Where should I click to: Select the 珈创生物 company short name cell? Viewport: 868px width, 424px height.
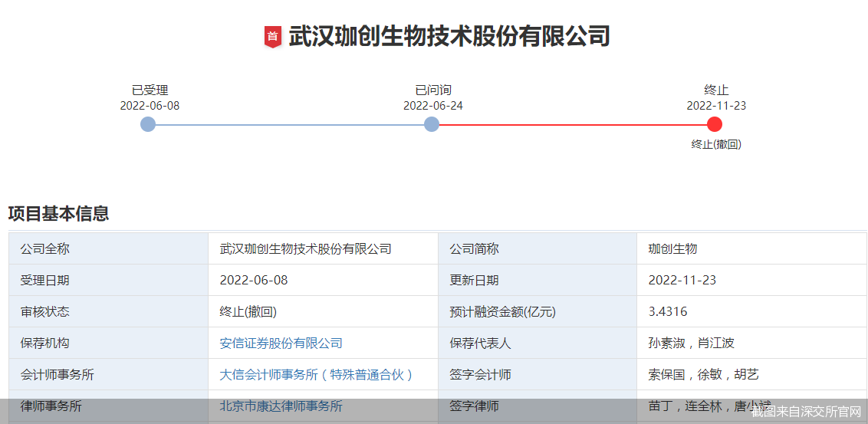pos(672,249)
